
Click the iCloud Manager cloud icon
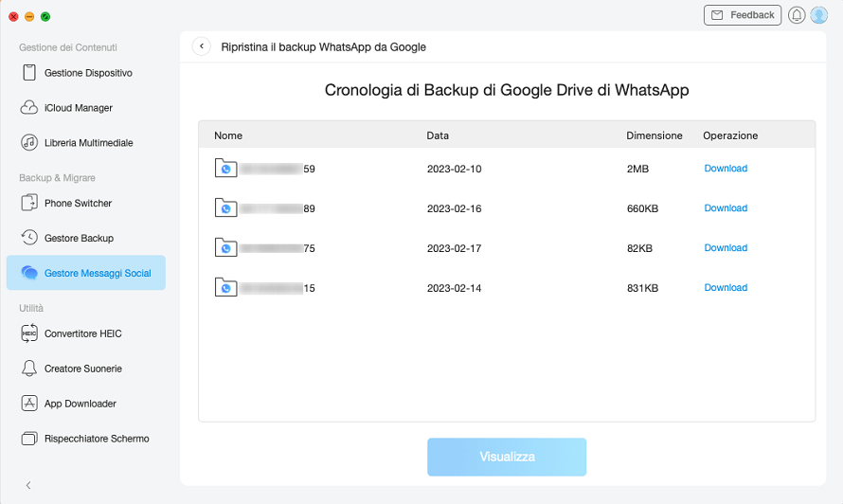point(29,108)
